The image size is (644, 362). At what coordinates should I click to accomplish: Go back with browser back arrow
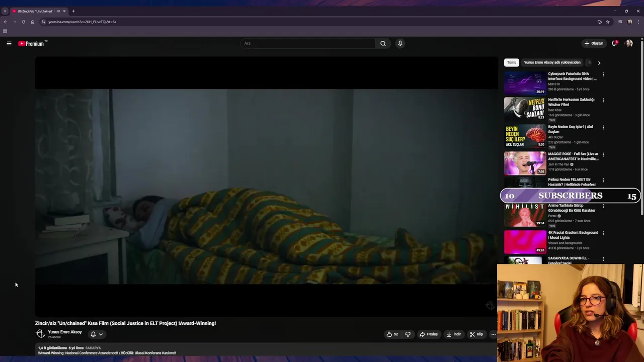(x=5, y=22)
